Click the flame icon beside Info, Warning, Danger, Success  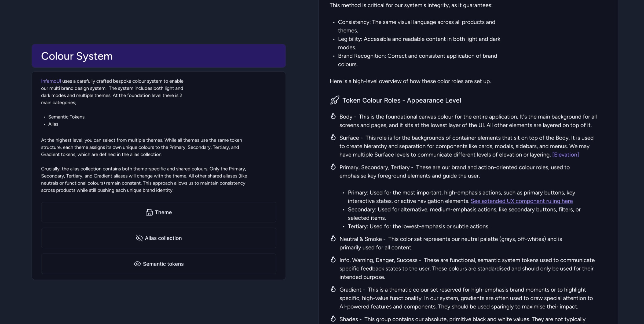(x=333, y=259)
